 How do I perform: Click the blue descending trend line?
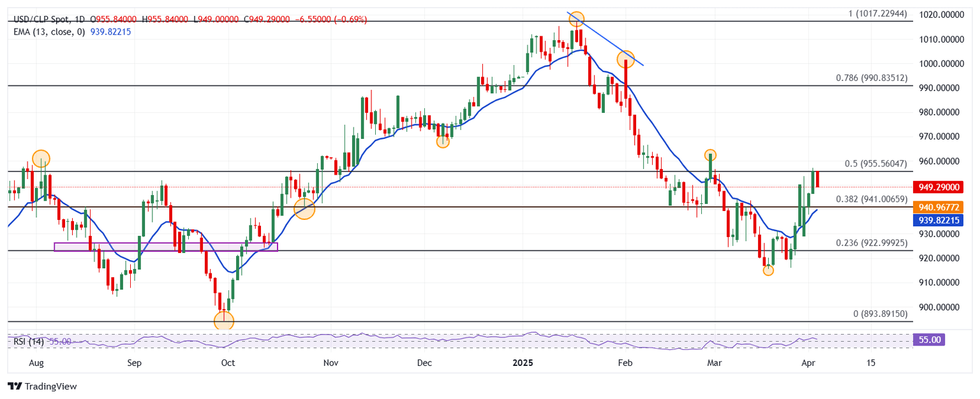click(x=606, y=40)
